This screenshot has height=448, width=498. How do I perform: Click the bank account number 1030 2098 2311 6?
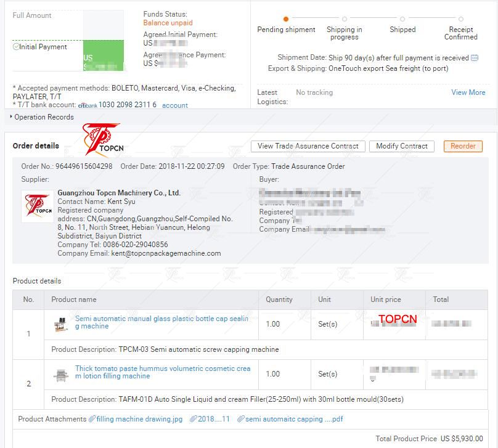pyautogui.click(x=128, y=105)
